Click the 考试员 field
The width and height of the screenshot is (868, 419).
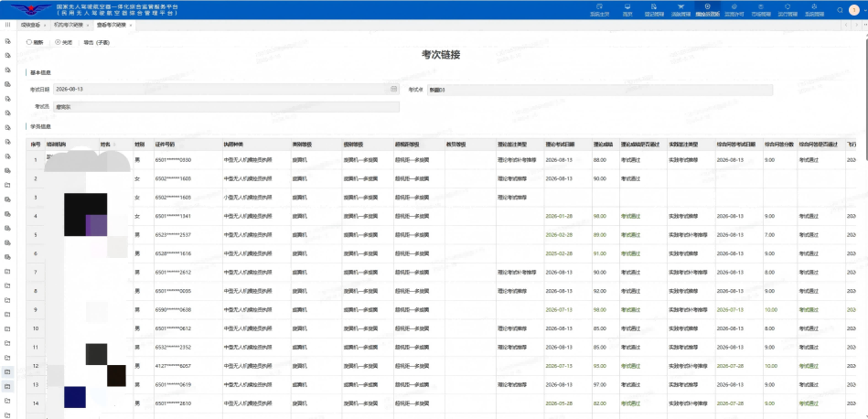pos(226,107)
